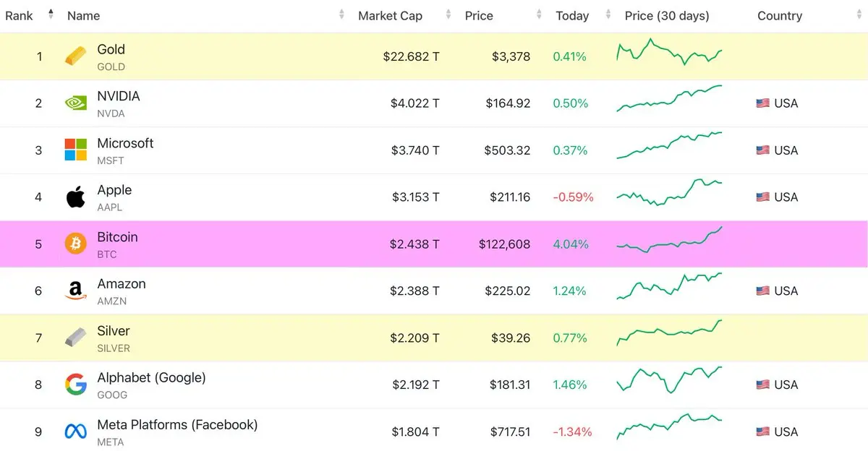Click Bitcoin today change 4.04%

point(571,244)
